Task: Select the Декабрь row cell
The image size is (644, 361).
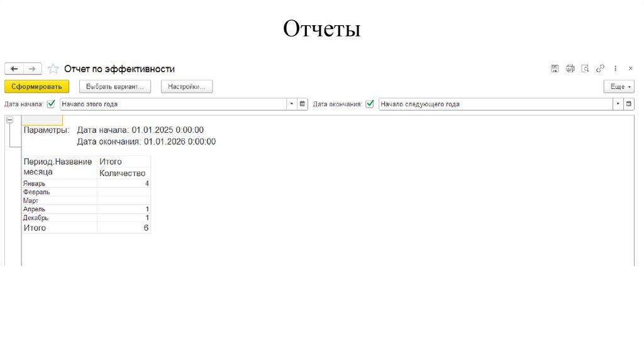Action: pos(60,218)
